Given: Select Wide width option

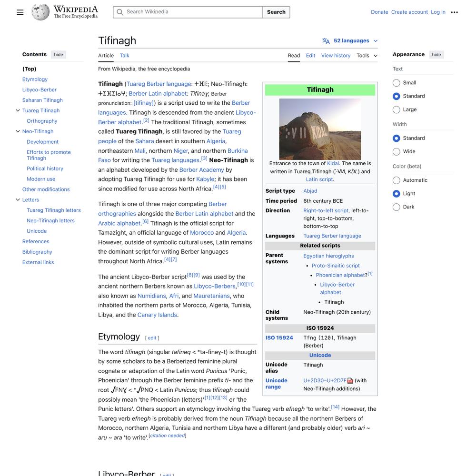Looking at the screenshot, I should [396, 151].
